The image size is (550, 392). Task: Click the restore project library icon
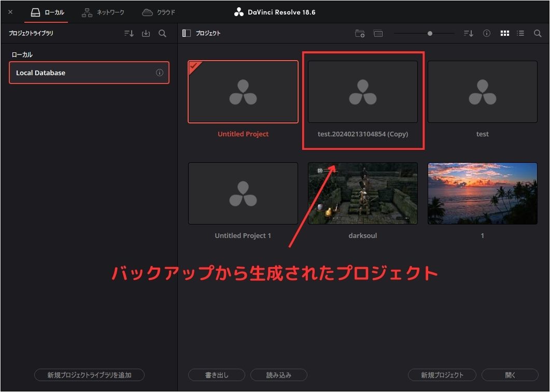tap(146, 33)
